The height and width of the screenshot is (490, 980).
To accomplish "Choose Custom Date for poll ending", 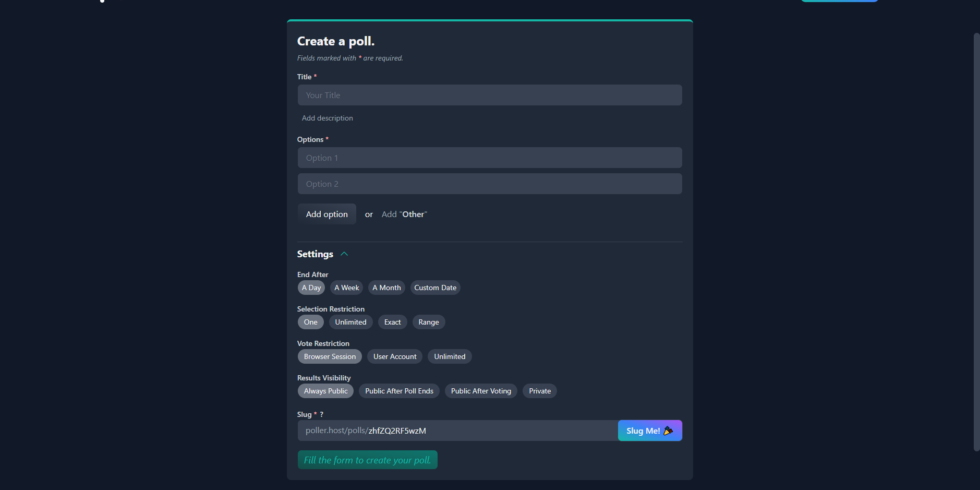I will pos(435,288).
